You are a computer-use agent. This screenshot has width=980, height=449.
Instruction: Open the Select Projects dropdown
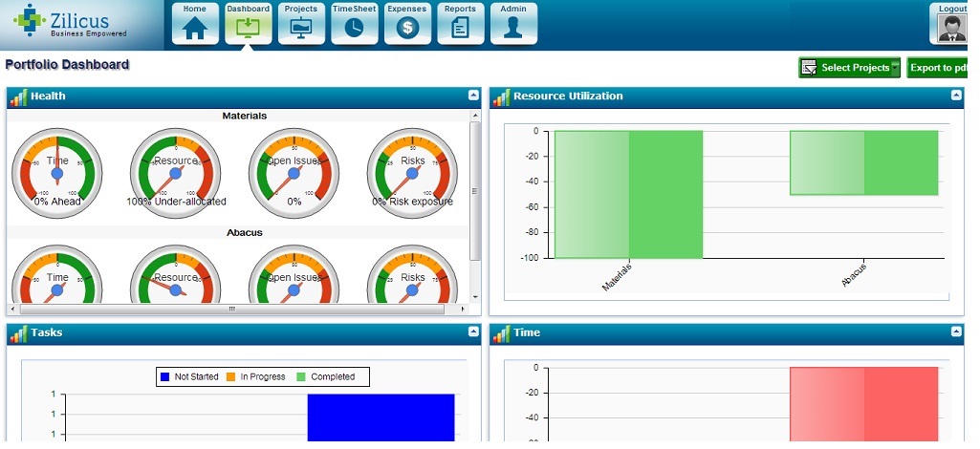click(850, 68)
